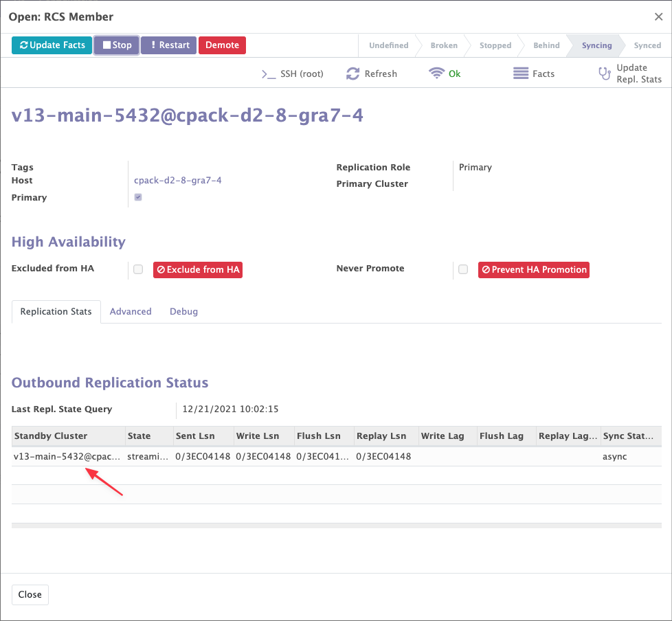The height and width of the screenshot is (621, 672).
Task: Click the Refresh arrows icon
Action: point(352,74)
